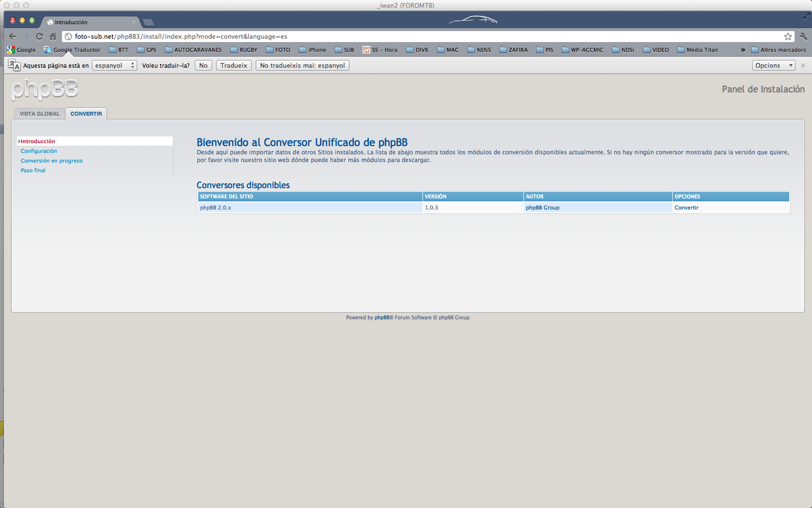Screen dimensions: 812x508
Task: Open Media Titan bookmarks folder
Action: (x=698, y=50)
